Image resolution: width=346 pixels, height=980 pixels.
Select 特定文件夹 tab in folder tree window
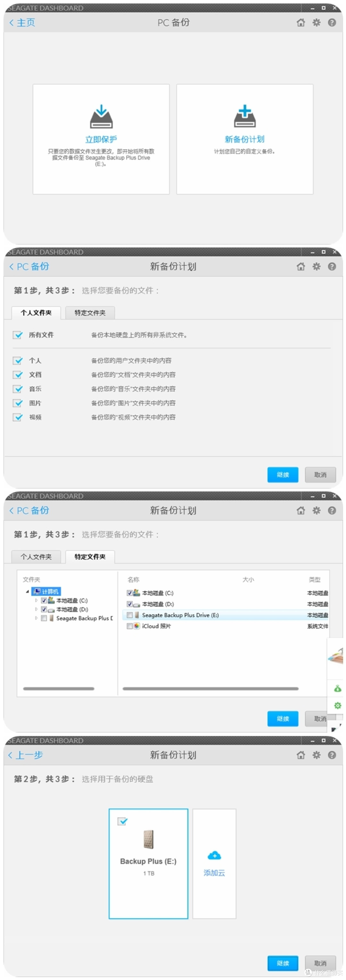(90, 557)
